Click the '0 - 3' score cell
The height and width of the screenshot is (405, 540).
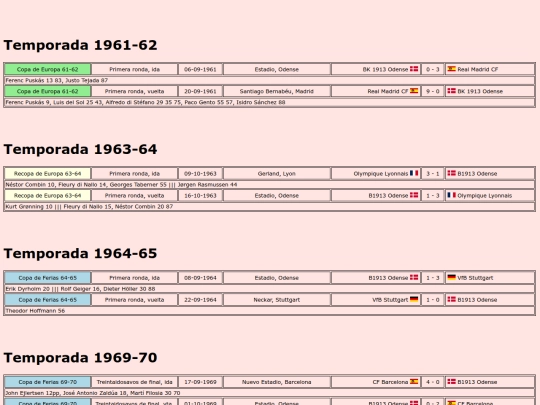pos(433,69)
